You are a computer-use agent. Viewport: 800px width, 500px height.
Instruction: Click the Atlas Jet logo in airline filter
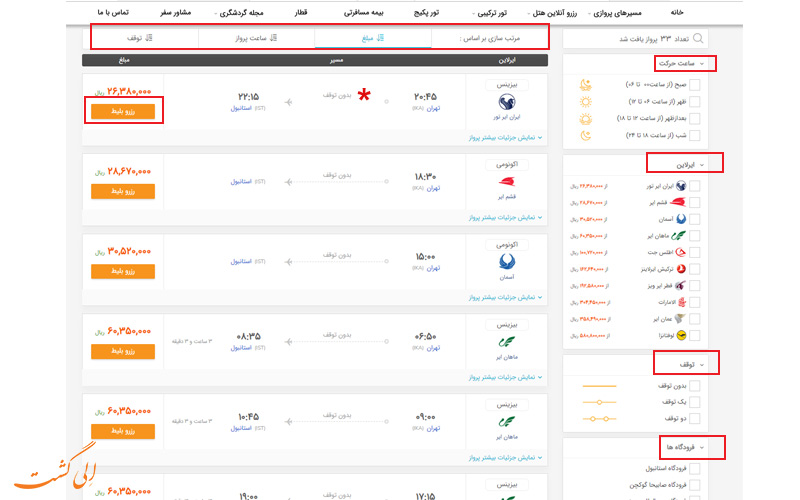(681, 252)
